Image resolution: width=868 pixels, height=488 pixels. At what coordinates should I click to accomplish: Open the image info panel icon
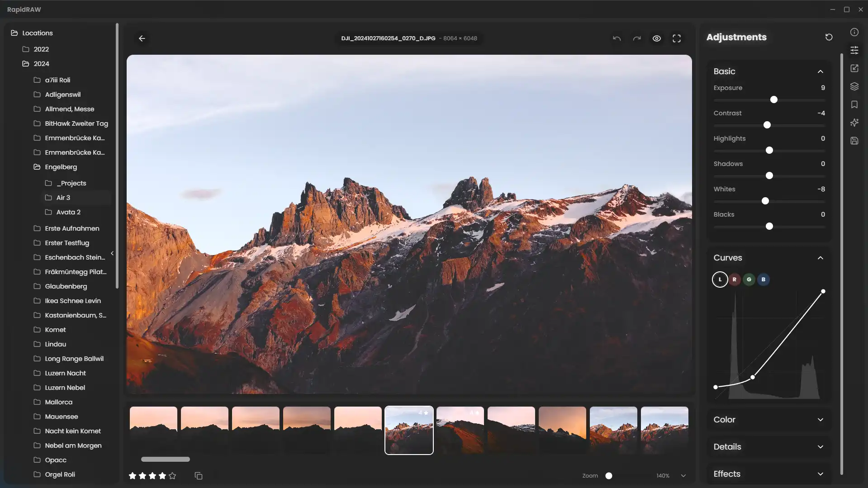[854, 32]
